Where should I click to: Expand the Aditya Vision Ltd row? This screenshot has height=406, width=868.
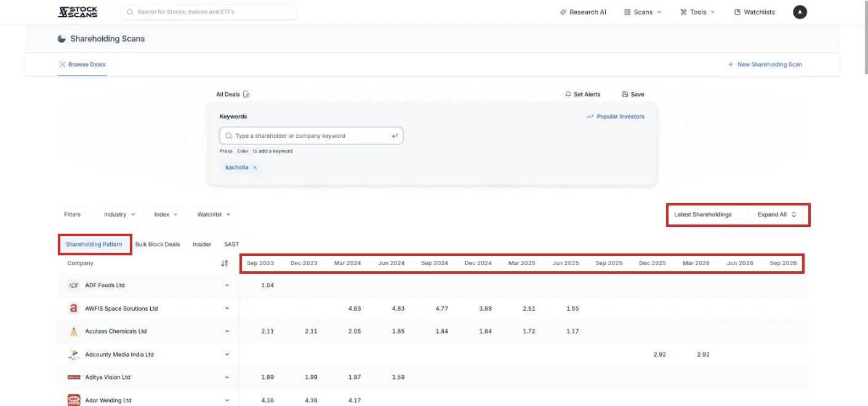227,377
